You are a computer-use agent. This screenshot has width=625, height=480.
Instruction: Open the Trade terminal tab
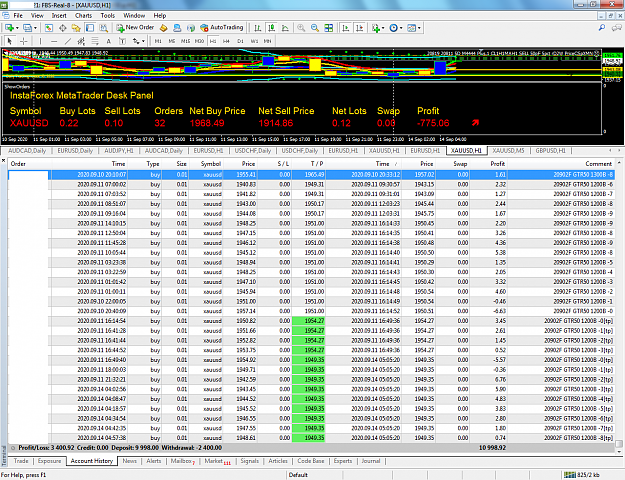pyautogui.click(x=21, y=461)
